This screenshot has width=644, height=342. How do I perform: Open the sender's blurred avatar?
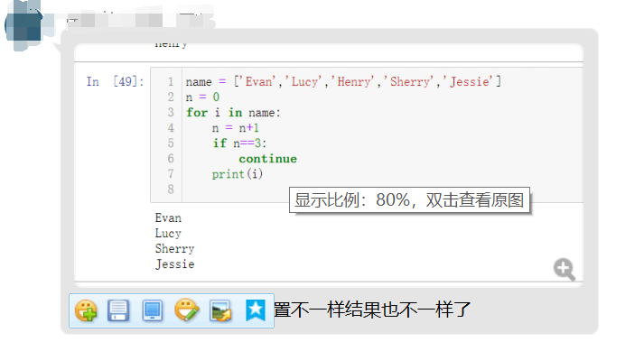click(x=23, y=25)
